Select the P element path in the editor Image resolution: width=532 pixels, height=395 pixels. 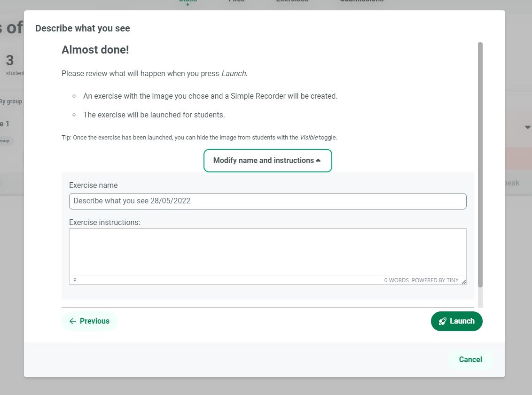(x=75, y=280)
